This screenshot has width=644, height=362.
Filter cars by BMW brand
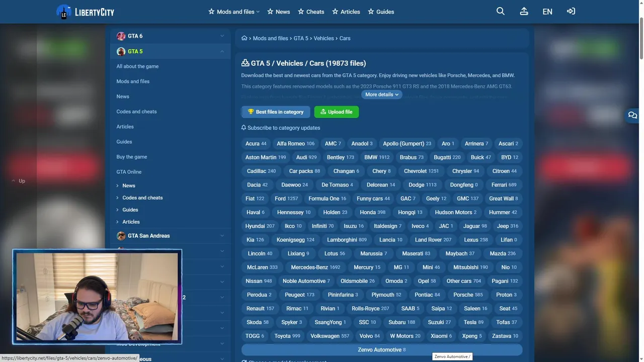point(377,157)
